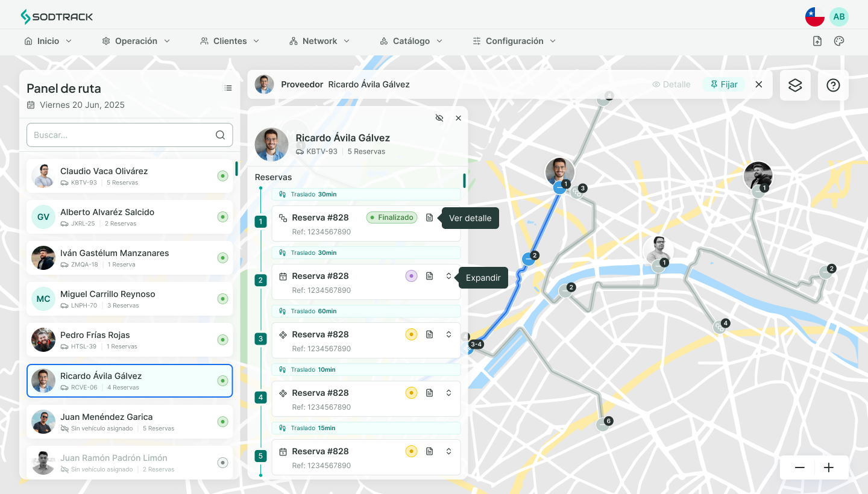The height and width of the screenshot is (494, 868).
Task: Open the Configuración dropdown menu
Action: (514, 40)
